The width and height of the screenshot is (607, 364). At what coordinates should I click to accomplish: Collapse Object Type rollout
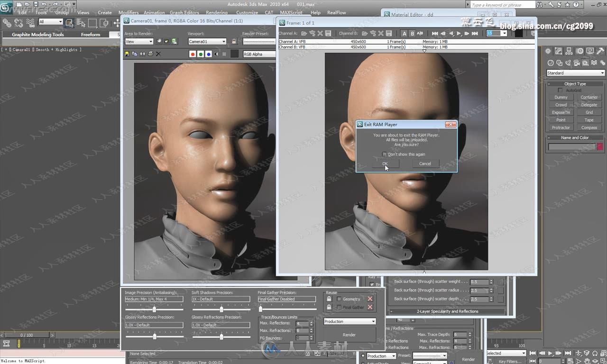click(x=575, y=84)
